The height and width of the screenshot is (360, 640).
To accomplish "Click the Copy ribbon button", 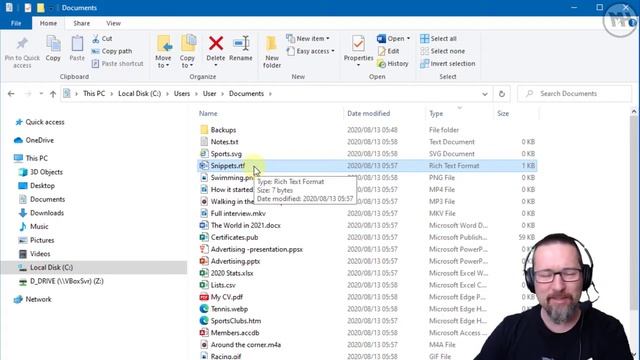I will [53, 49].
